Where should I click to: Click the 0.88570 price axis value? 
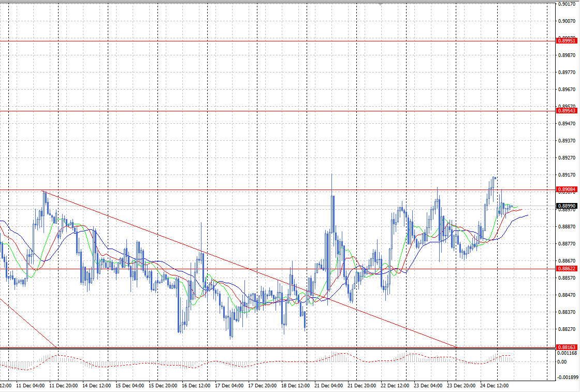click(x=567, y=278)
